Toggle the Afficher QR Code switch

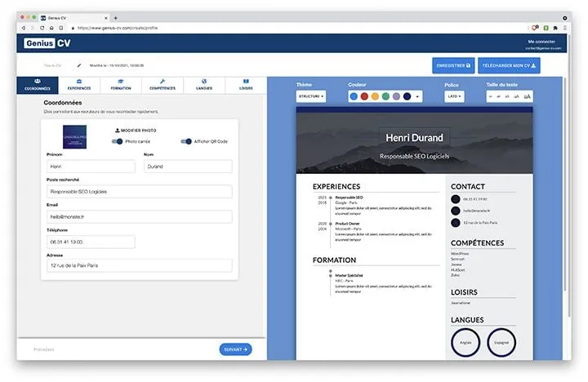186,141
